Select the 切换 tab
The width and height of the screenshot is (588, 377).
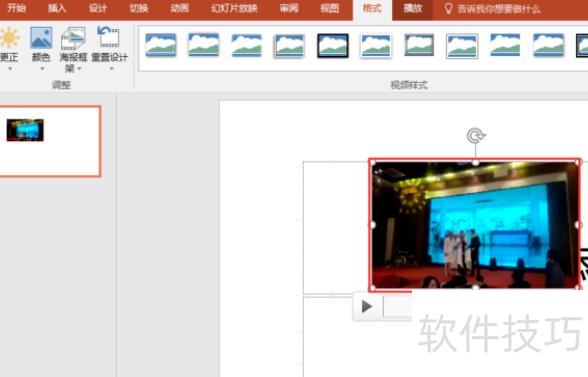(x=139, y=8)
